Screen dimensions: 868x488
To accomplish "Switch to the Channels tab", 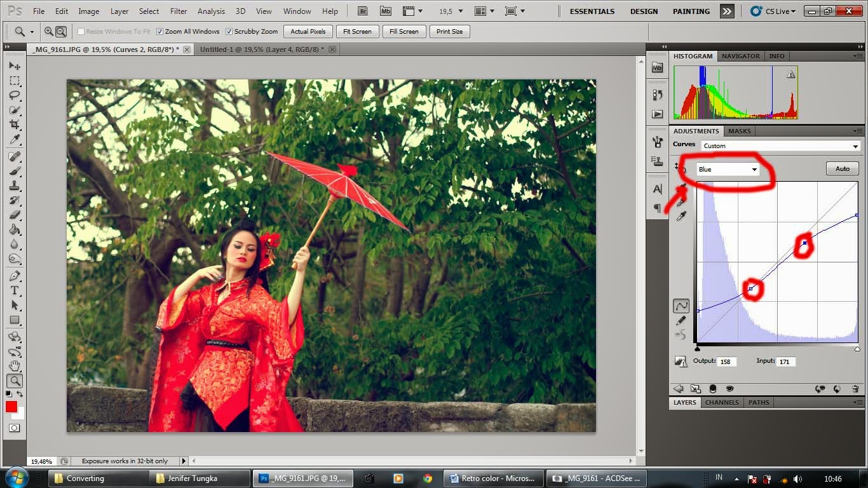I will 722,402.
